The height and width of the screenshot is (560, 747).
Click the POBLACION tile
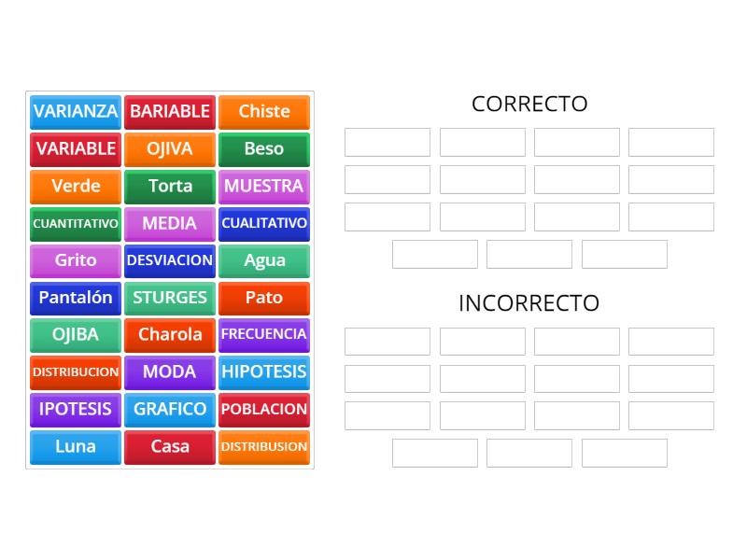(x=264, y=411)
